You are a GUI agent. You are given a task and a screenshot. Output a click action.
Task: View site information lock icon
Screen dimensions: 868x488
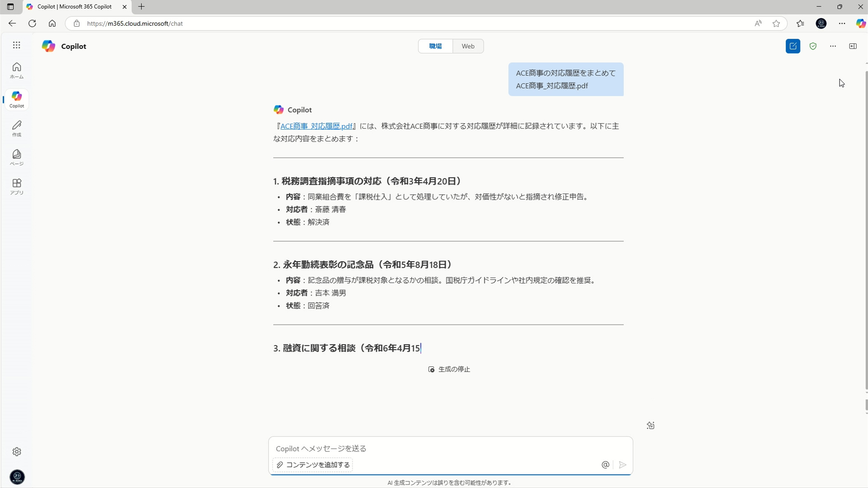77,23
